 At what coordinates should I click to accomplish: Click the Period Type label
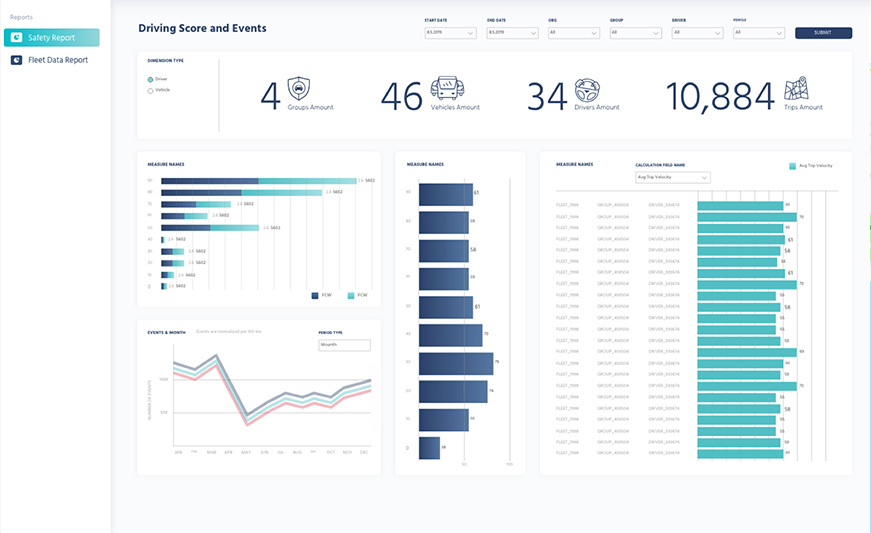pos(331,333)
